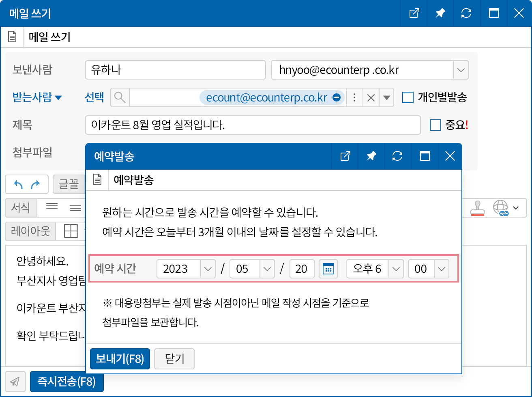Click the 닫기 button

pos(174,358)
